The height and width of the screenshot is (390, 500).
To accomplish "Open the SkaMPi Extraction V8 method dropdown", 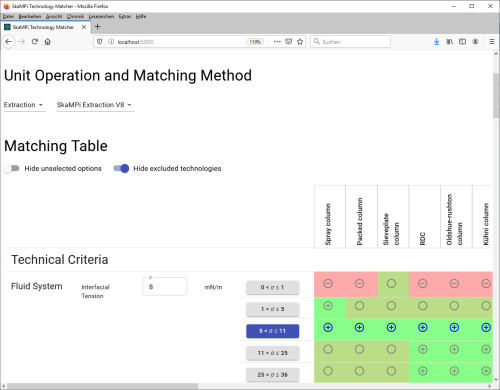I will (x=94, y=105).
